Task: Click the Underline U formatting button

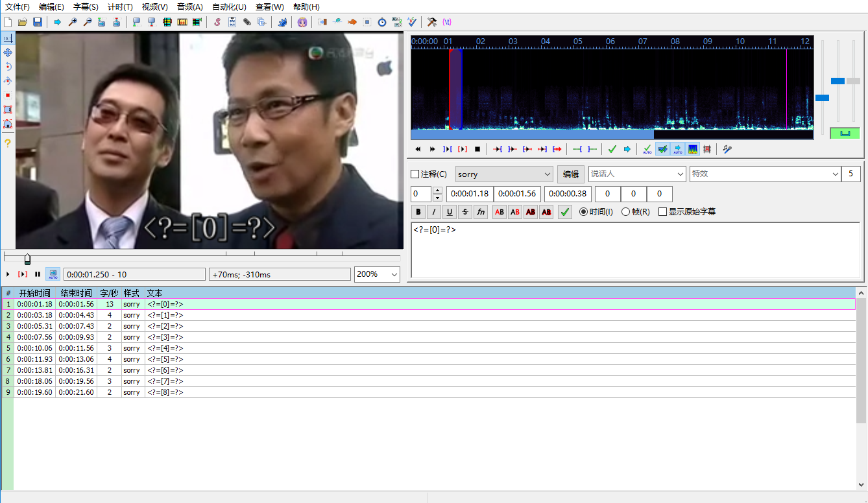Action: point(449,212)
